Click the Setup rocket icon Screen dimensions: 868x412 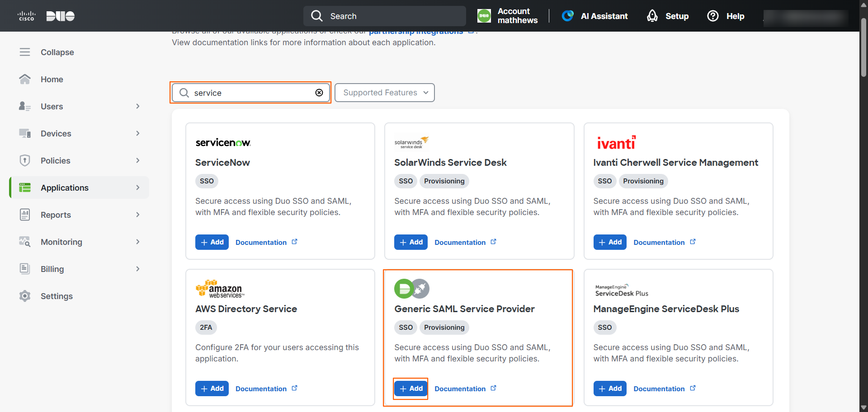pyautogui.click(x=652, y=16)
